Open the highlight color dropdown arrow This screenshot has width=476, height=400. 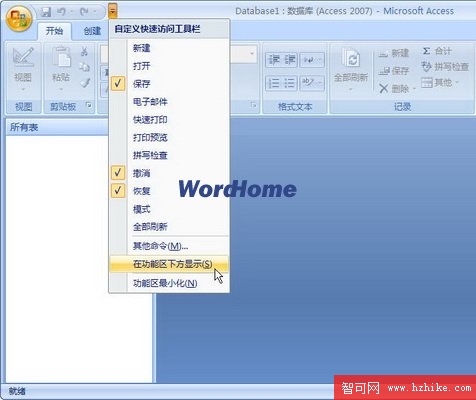pyautogui.click(x=320, y=82)
